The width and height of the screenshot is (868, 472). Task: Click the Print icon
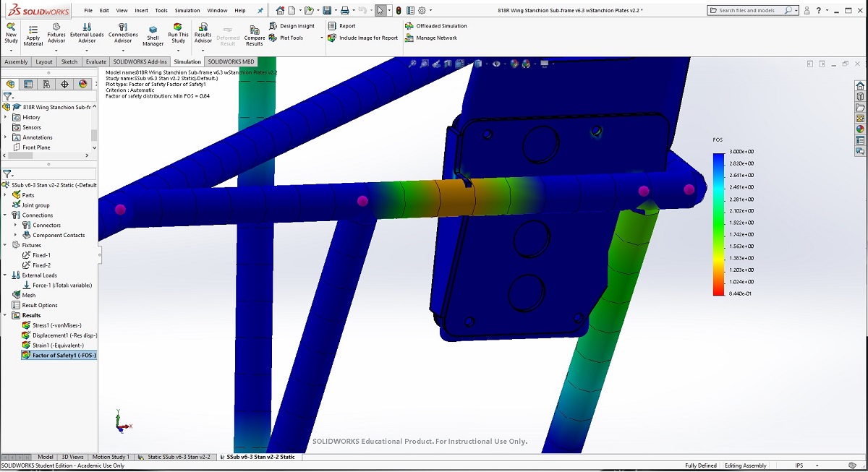[x=345, y=11]
